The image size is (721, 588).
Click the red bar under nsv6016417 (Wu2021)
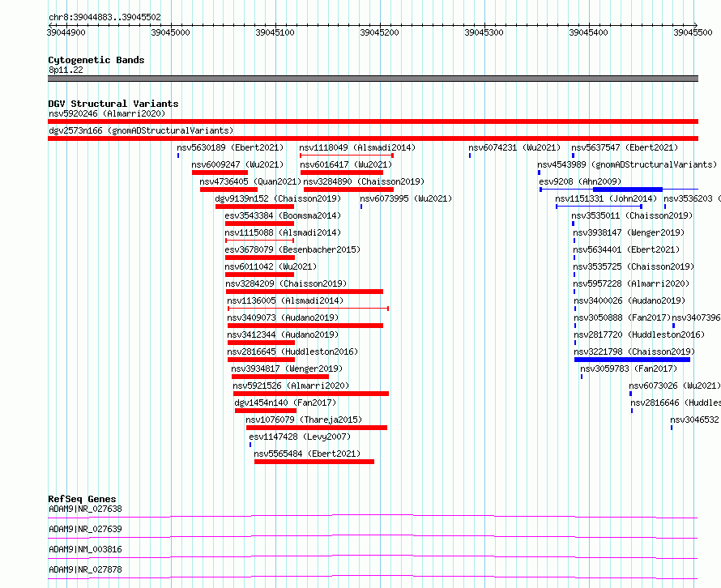coord(342,173)
